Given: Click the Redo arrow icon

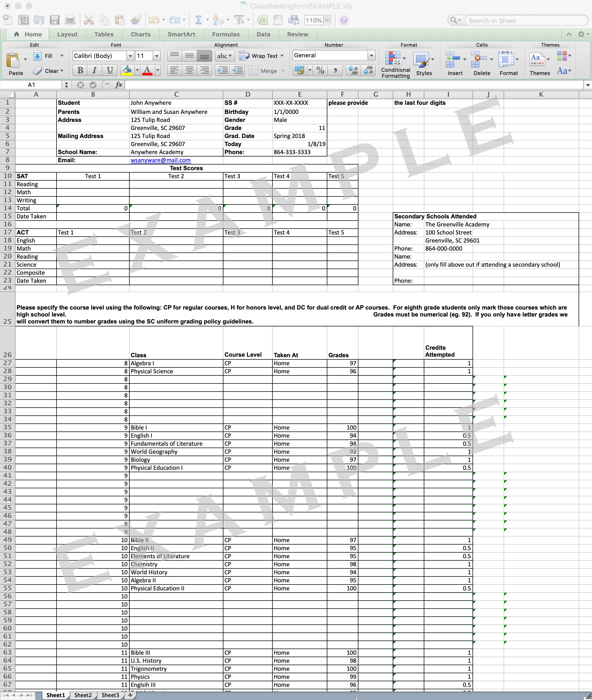Looking at the screenshot, I should click(174, 20).
